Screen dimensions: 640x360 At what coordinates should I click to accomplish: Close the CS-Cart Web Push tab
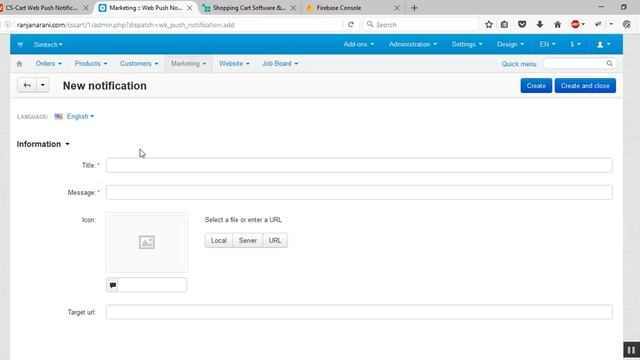[x=85, y=8]
